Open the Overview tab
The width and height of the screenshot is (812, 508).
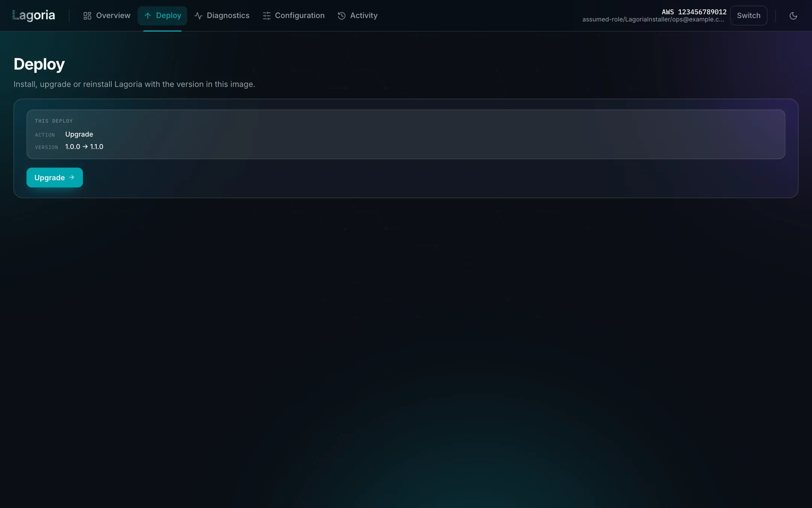point(107,16)
